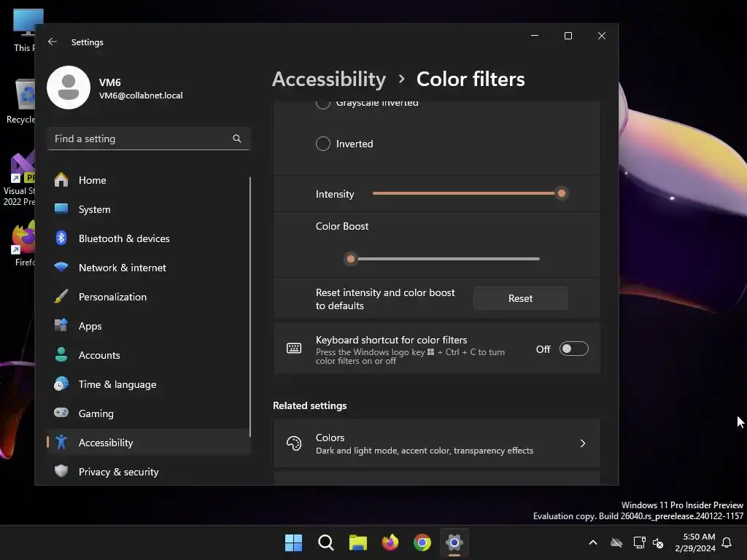
Task: Open Privacy & security settings
Action: point(148,472)
